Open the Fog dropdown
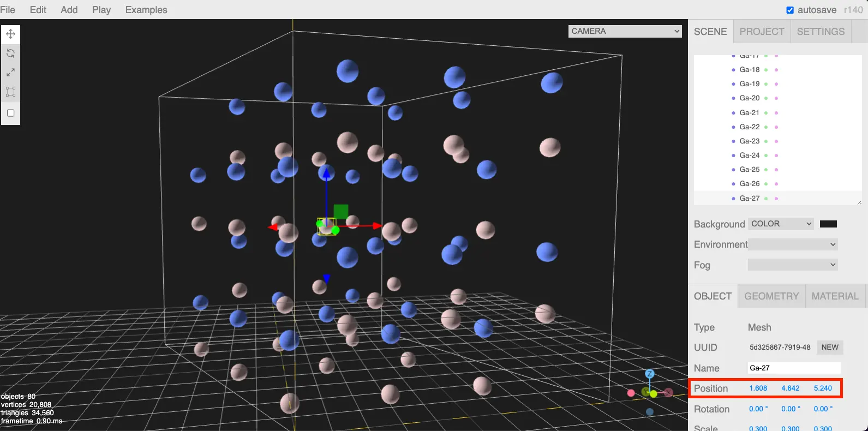Image resolution: width=868 pixels, height=431 pixels. point(792,265)
